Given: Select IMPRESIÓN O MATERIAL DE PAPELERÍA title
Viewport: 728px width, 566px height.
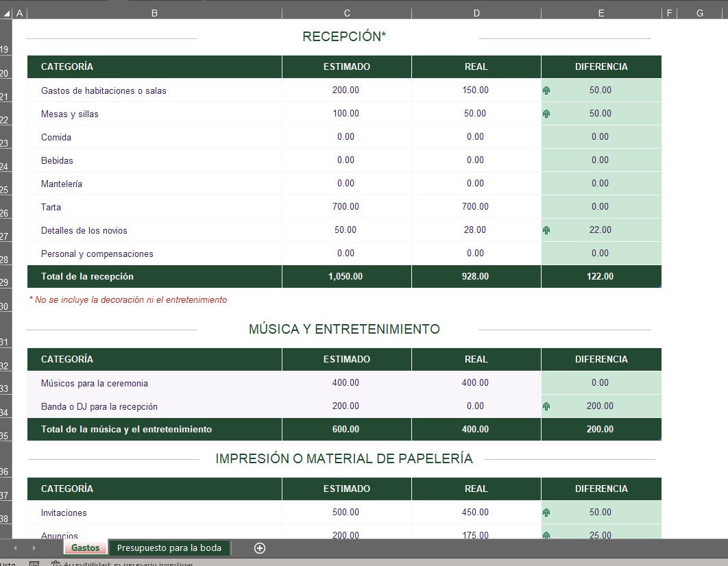Looking at the screenshot, I should (x=344, y=458).
